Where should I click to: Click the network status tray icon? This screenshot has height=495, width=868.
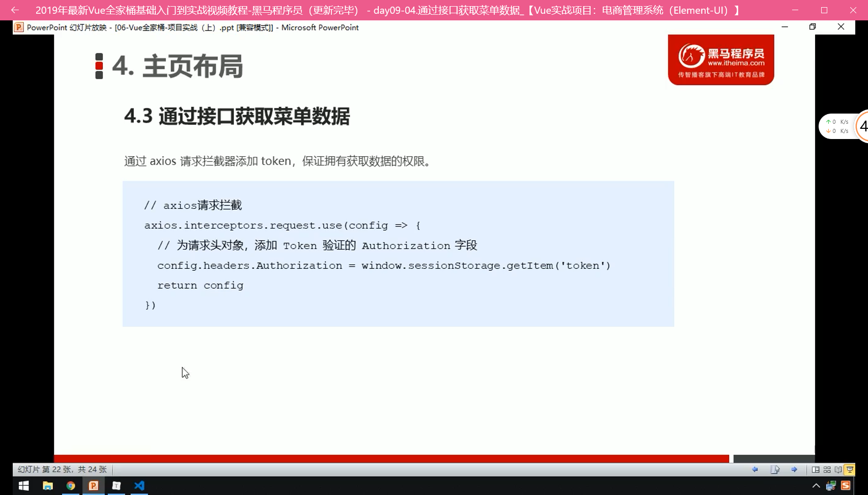[831, 486]
